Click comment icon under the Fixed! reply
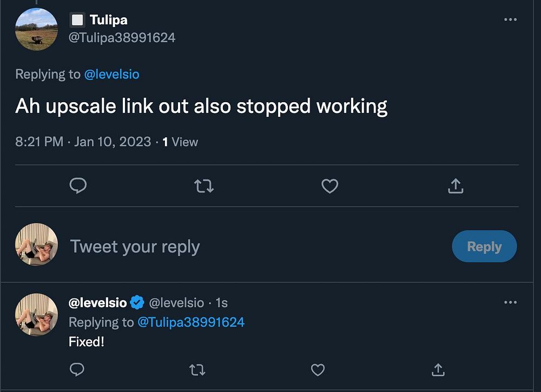 click(x=77, y=370)
